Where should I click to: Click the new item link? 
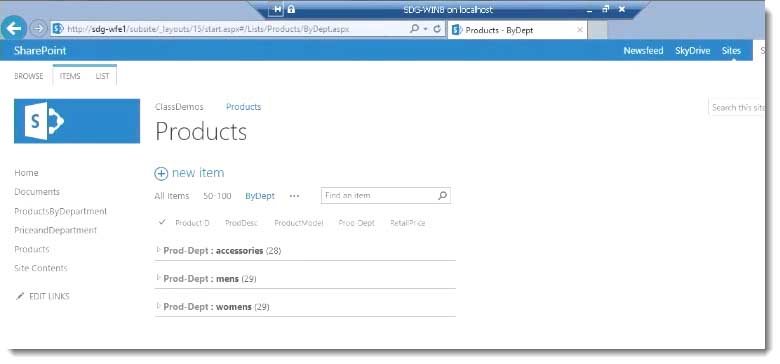tap(198, 173)
